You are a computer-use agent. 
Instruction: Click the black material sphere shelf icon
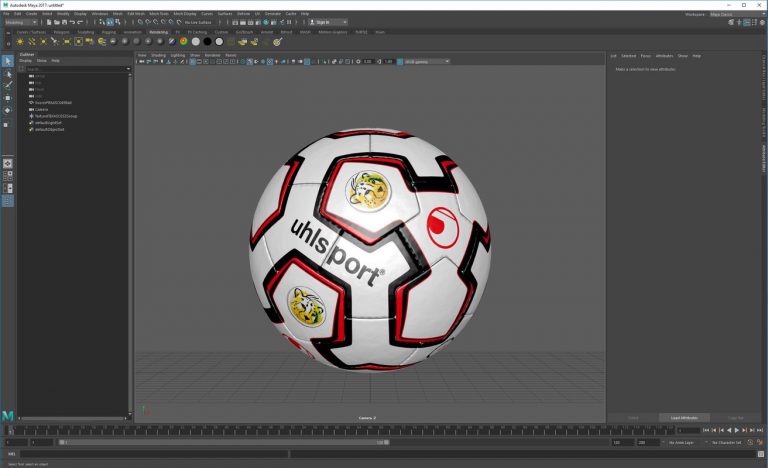pyautogui.click(x=207, y=41)
